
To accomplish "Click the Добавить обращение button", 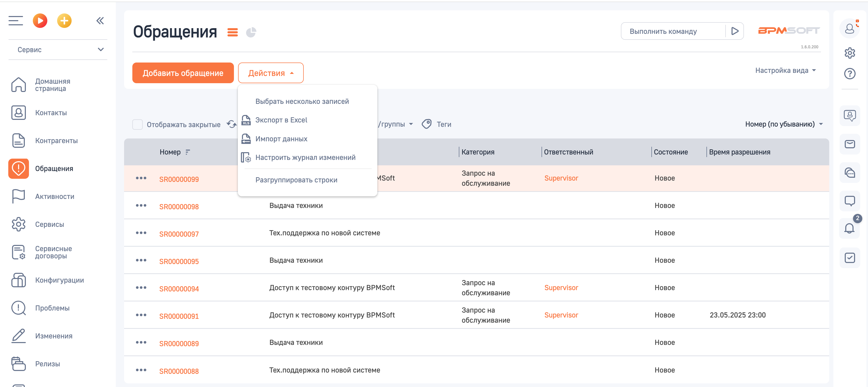I will pyautogui.click(x=183, y=73).
